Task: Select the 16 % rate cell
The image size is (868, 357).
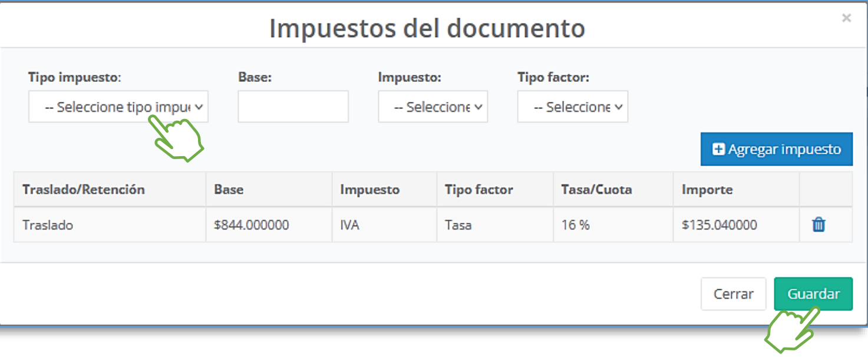Action: (x=575, y=225)
